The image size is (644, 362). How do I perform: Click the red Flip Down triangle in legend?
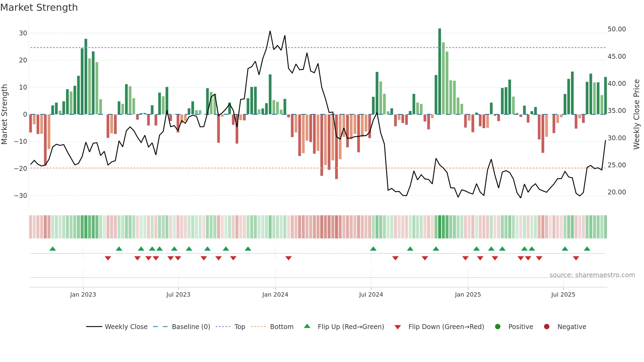tap(398, 327)
